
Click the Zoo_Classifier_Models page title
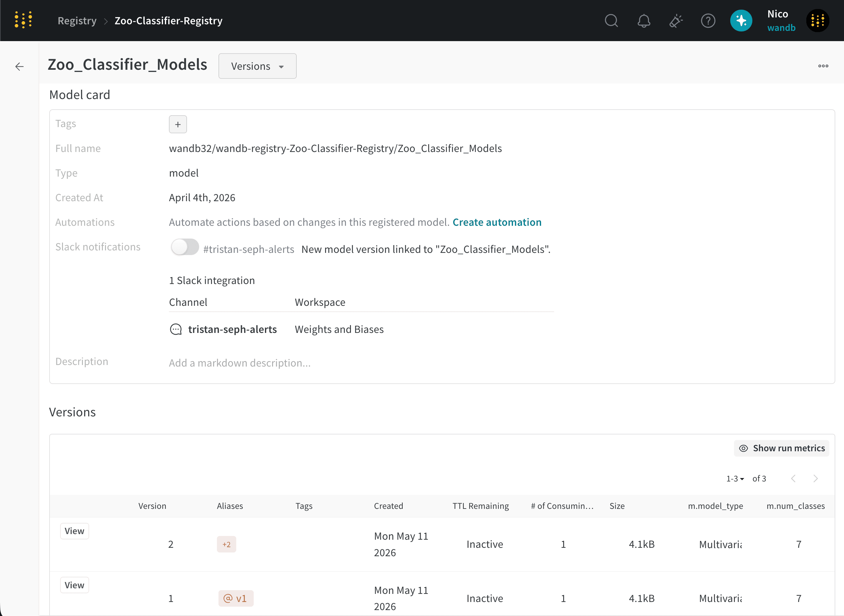127,64
